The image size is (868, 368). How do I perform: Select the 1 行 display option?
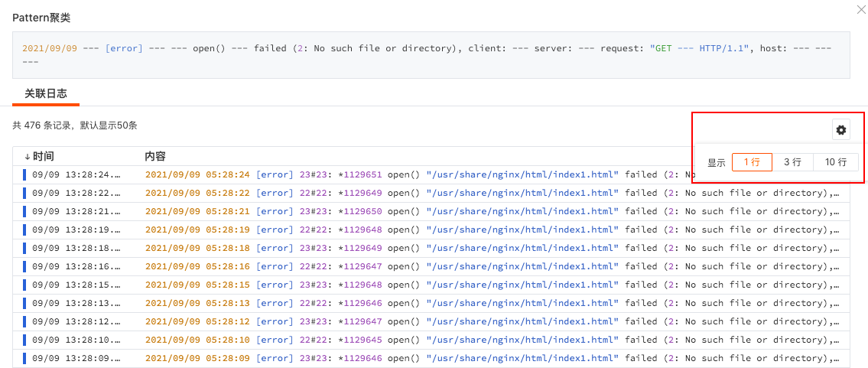point(751,162)
